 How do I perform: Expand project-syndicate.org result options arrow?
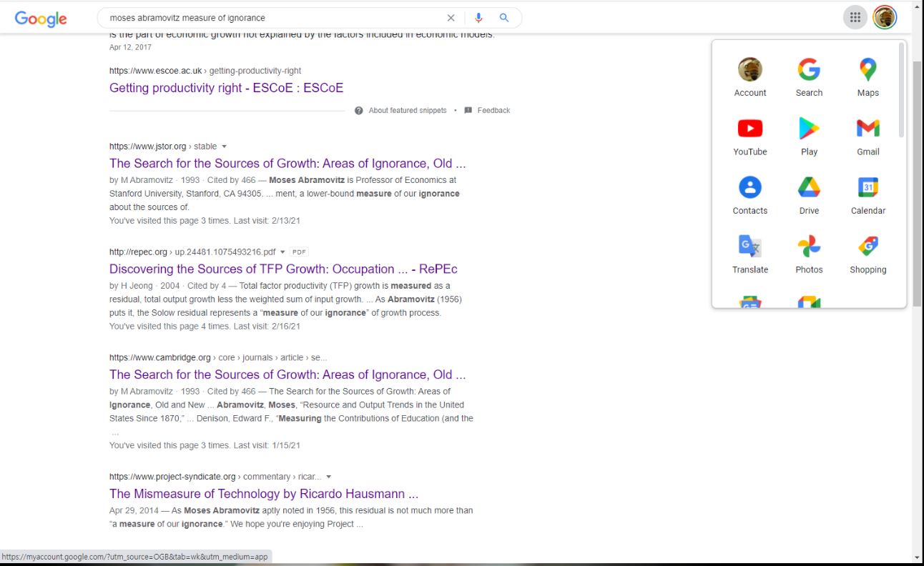328,477
